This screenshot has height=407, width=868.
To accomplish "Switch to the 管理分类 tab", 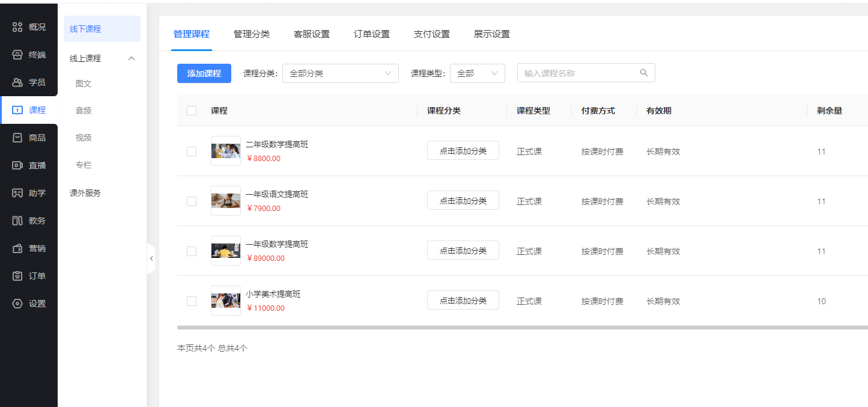I will pyautogui.click(x=252, y=34).
